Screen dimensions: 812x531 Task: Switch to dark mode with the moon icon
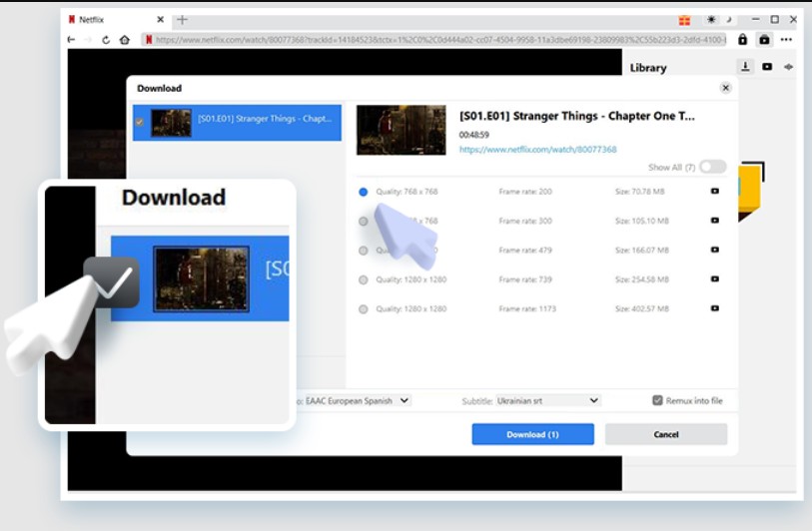(x=729, y=20)
